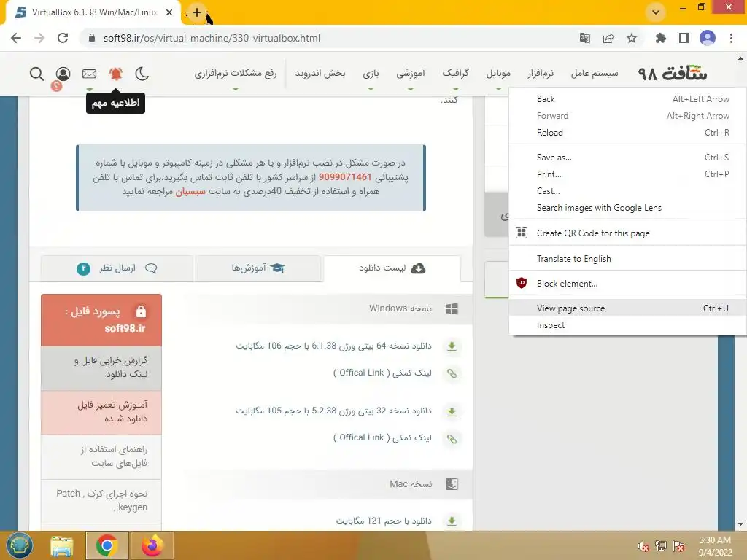Click the Google Translate icon in address bar
747x560 pixels.
[584, 38]
